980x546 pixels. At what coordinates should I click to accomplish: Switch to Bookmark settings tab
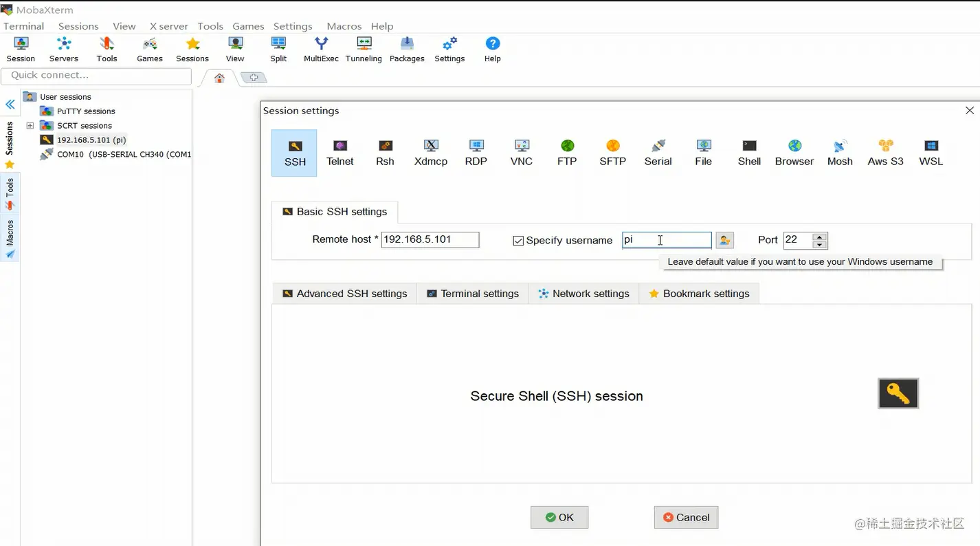pos(699,294)
